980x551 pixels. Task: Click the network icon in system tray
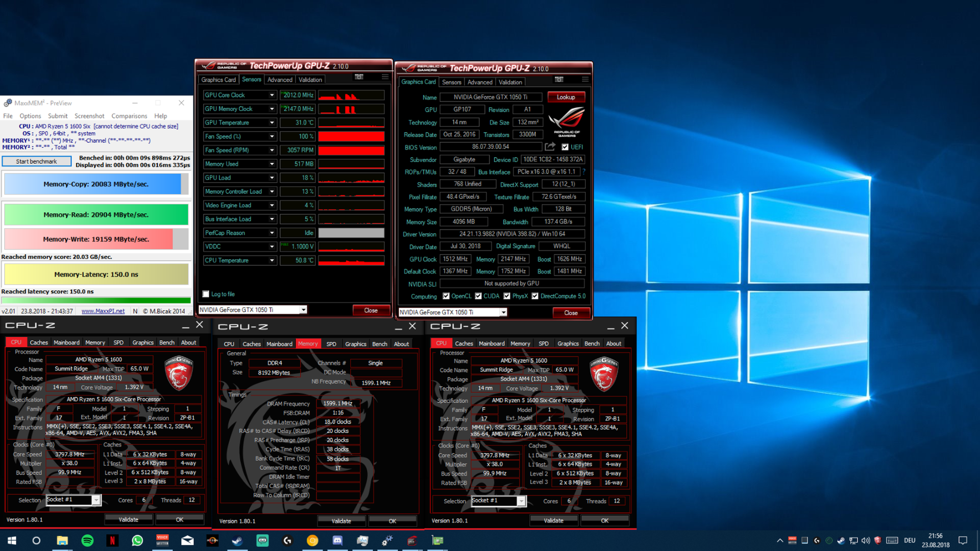853,540
